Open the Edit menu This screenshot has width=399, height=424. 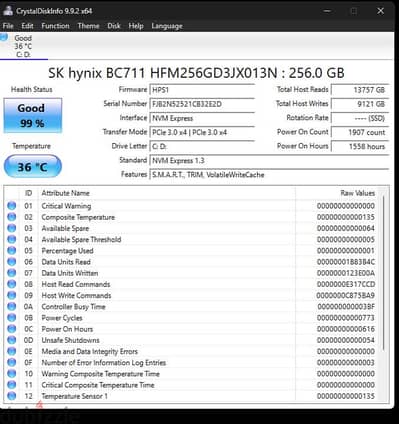(27, 26)
